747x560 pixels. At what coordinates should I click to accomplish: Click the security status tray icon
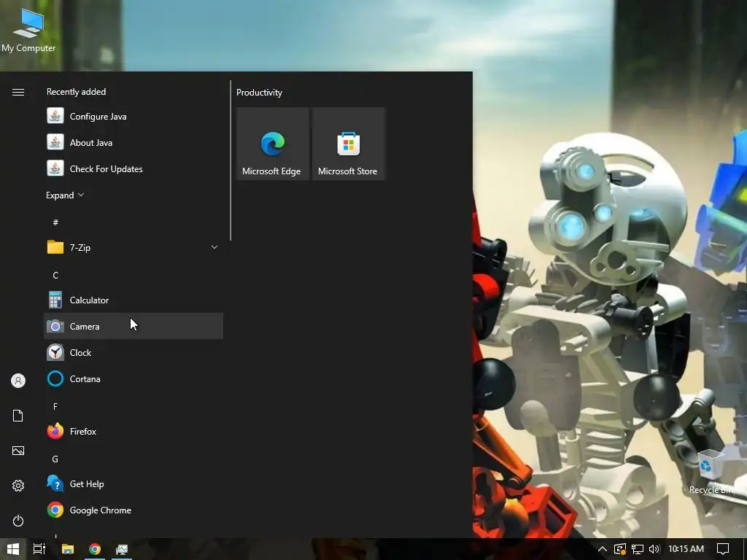pyautogui.click(x=620, y=549)
